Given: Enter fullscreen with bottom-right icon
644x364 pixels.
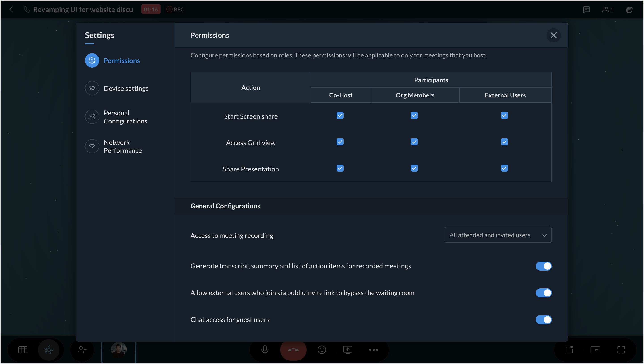Looking at the screenshot, I should click(621, 349).
